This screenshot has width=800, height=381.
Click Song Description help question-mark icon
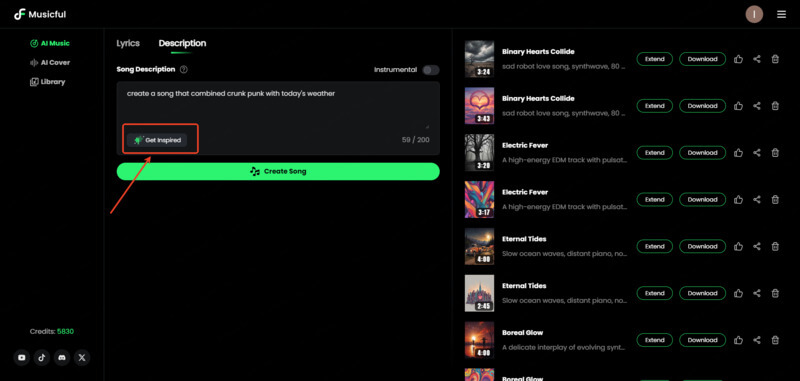[x=184, y=69]
